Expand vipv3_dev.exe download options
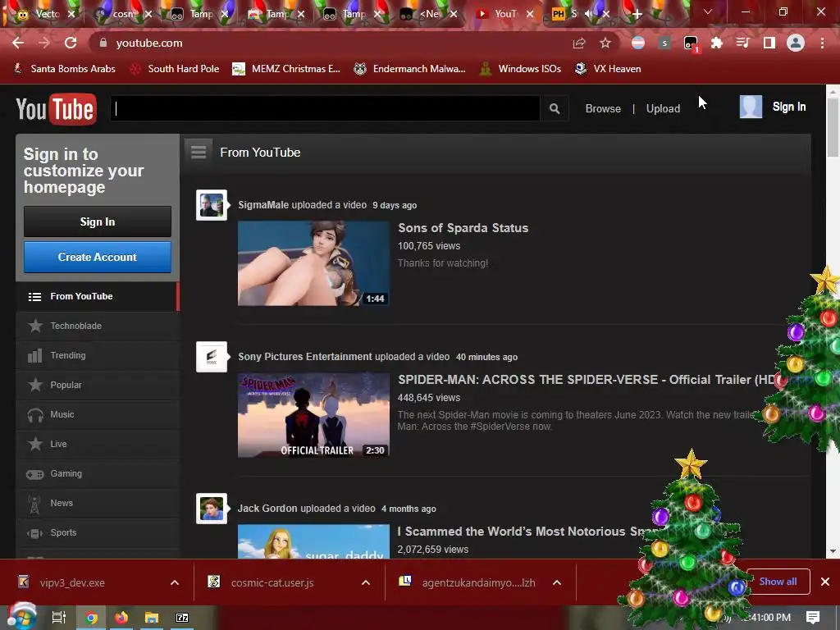 (175, 582)
